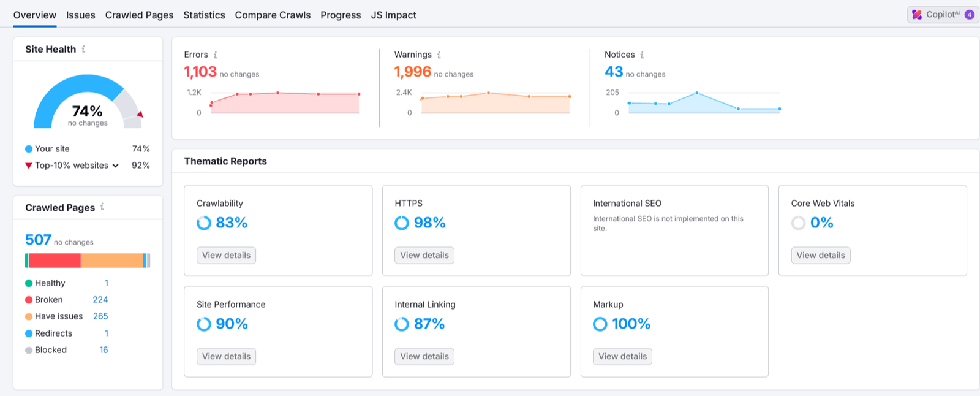Expand the Top-10% websites dropdown

pyautogui.click(x=115, y=166)
